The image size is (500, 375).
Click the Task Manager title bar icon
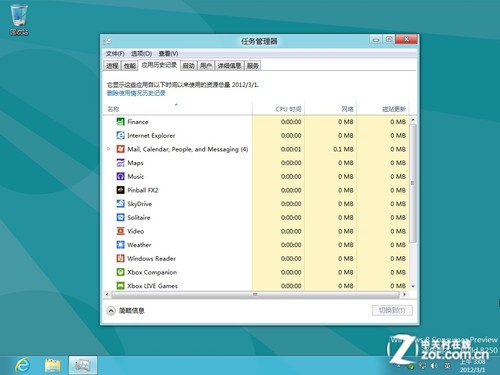pyautogui.click(x=107, y=41)
